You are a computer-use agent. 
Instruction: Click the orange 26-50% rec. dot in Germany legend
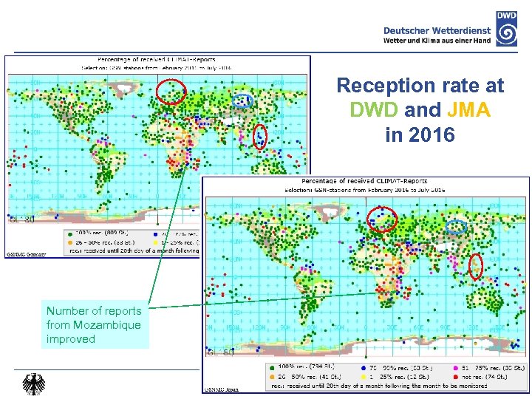tap(70, 242)
